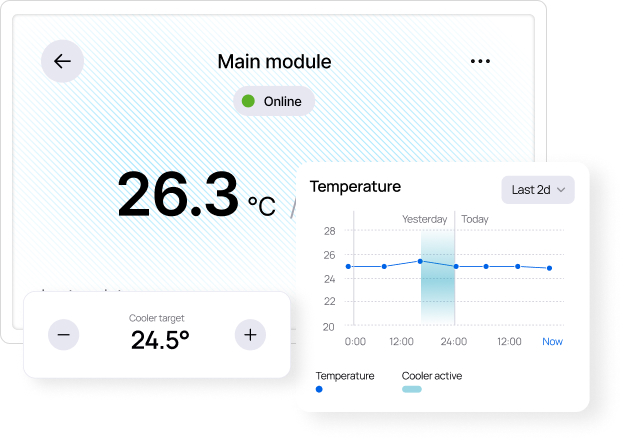624x443 pixels.
Task: Open the three-dot more options menu
Action: coord(480,61)
